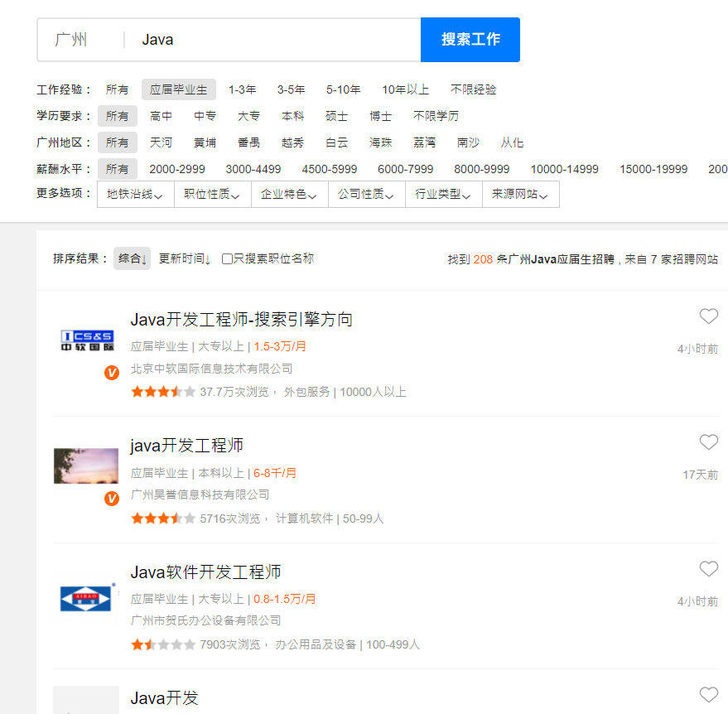Filter district by 番禺
Viewport: 728px width, 714px height.
point(248,142)
